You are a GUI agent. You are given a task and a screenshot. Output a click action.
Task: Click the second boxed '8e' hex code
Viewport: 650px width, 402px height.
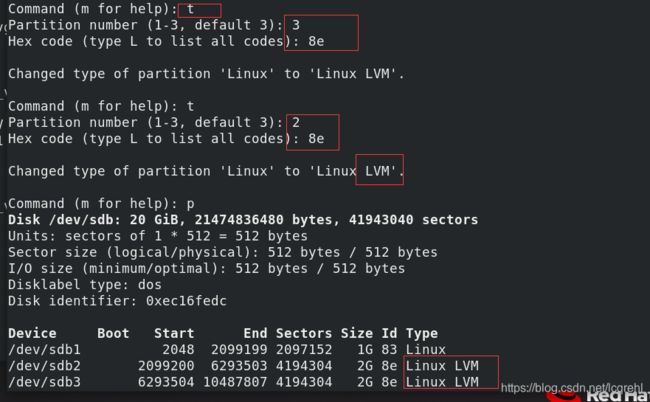pyautogui.click(x=316, y=138)
